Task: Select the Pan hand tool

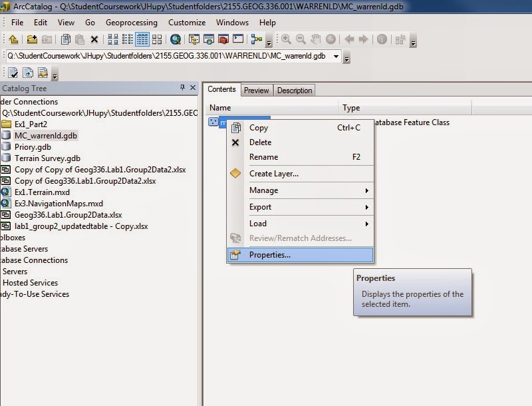Action: (x=315, y=39)
